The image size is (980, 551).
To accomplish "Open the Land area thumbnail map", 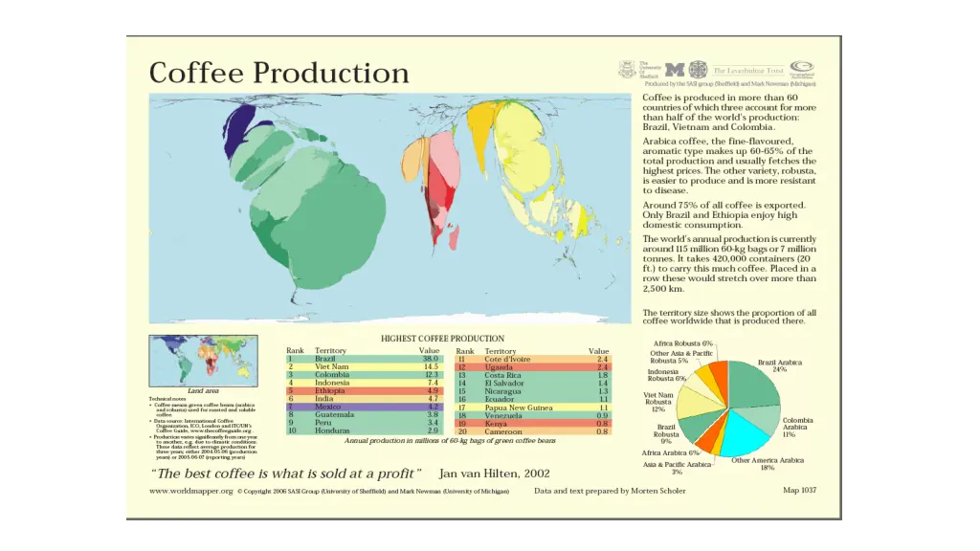I will (203, 360).
